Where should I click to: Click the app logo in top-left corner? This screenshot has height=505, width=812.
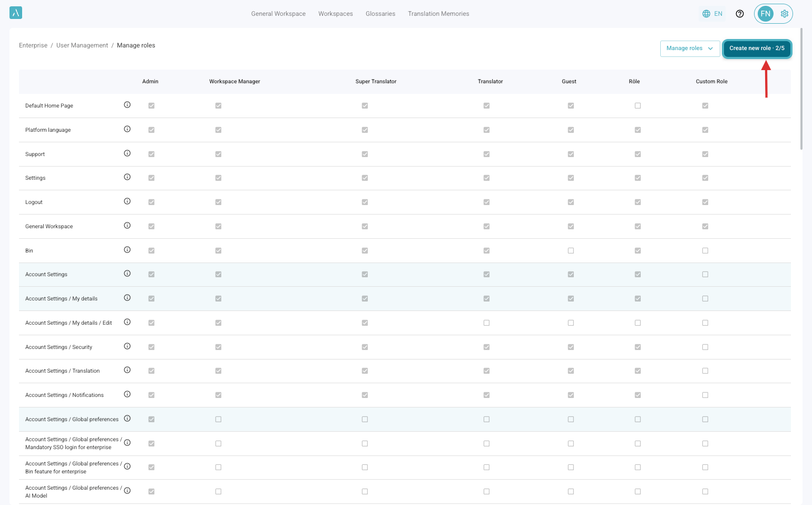point(16,13)
